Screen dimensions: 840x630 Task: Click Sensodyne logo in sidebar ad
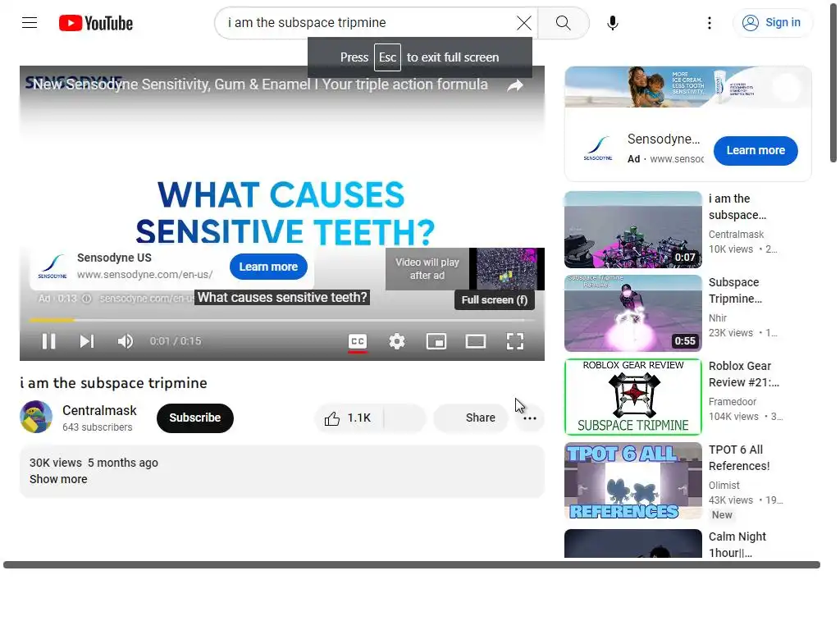pos(598,148)
